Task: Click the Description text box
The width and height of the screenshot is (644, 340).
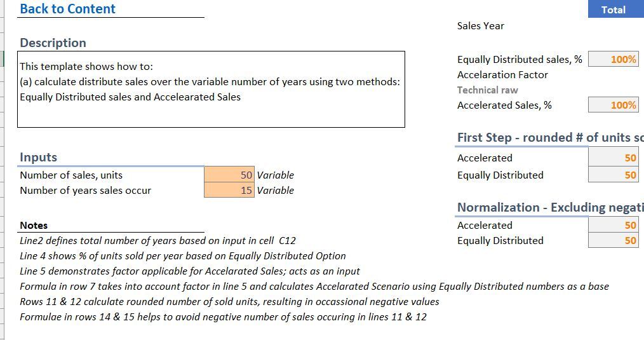Action: pyautogui.click(x=211, y=89)
